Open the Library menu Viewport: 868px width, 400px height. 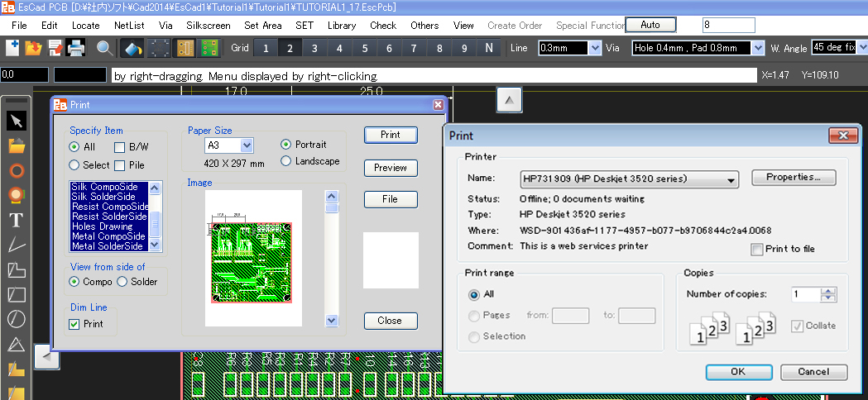(x=342, y=26)
